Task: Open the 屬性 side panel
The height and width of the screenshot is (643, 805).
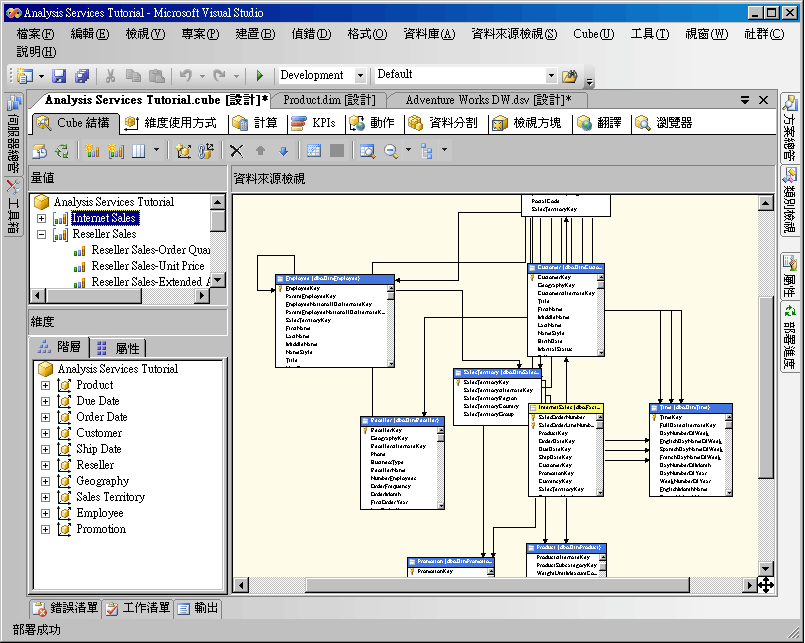Action: (x=790, y=276)
